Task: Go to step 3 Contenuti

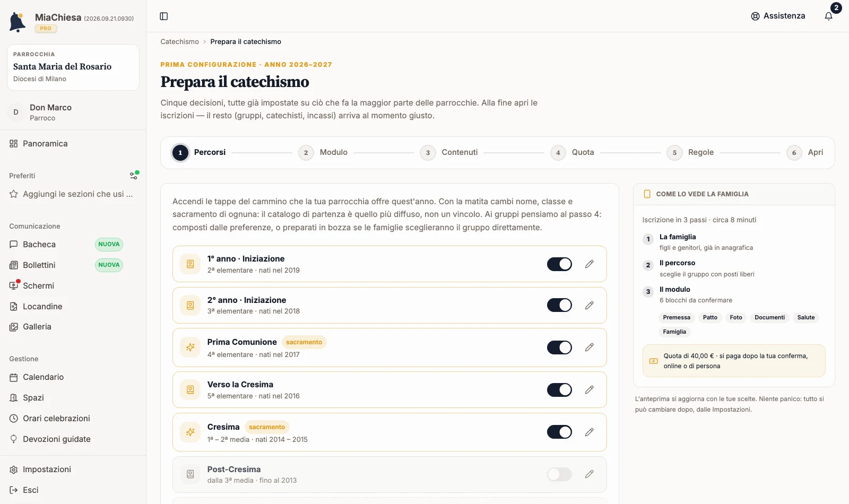Action: 449,153
